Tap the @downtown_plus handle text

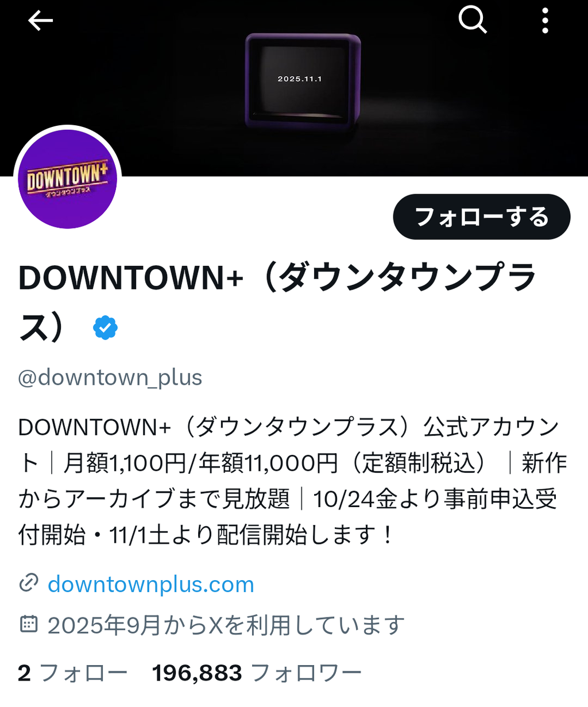click(x=110, y=377)
